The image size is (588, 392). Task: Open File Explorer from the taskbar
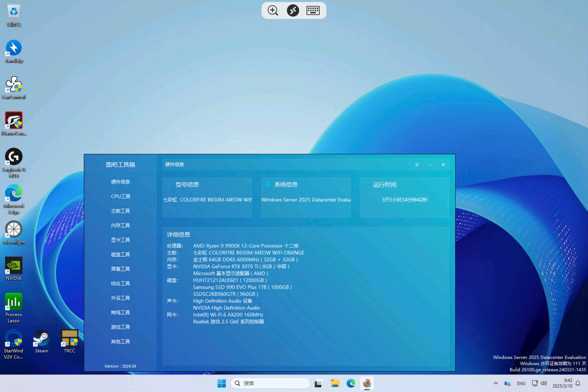[334, 384]
